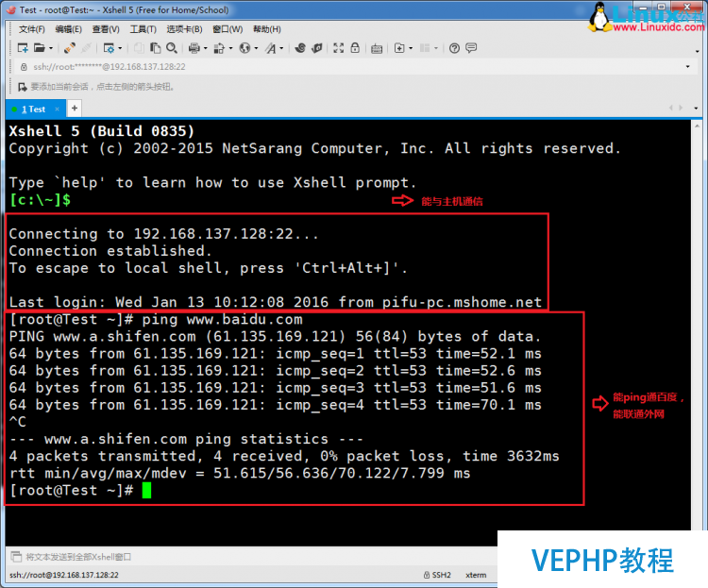
Task: Click the '[c:\~]$' local prompt text
Action: (x=41, y=199)
